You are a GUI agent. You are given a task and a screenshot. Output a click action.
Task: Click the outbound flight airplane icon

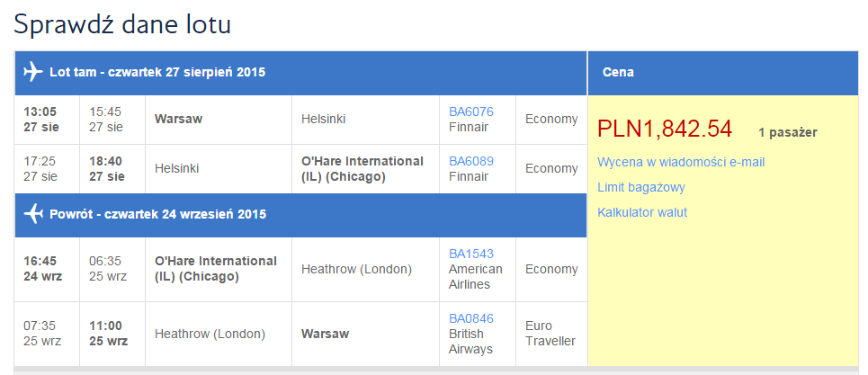click(33, 72)
